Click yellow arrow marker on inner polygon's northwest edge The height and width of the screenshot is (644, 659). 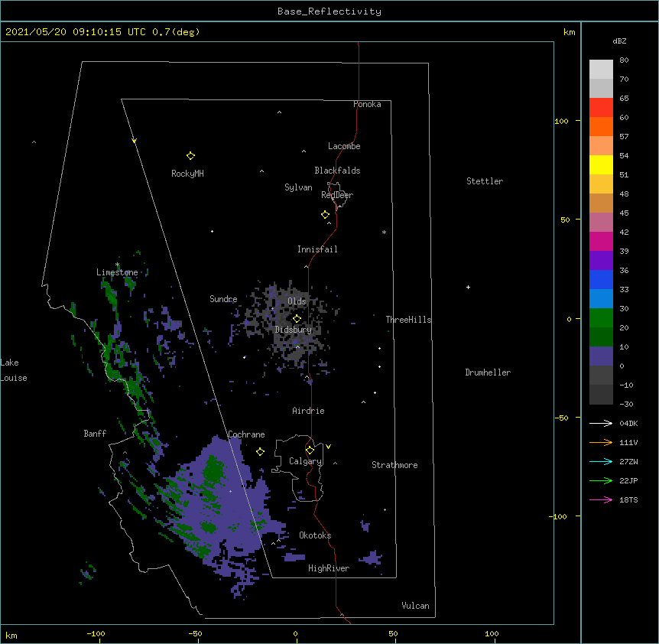[134, 141]
